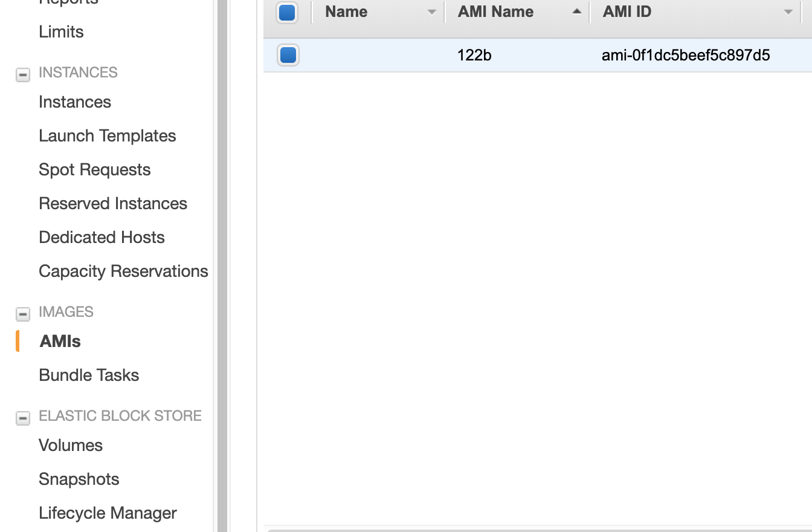Collapse the IMAGES section
This screenshot has width=812, height=532.
(23, 314)
